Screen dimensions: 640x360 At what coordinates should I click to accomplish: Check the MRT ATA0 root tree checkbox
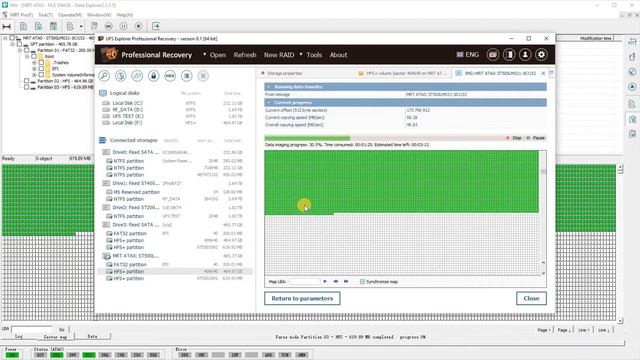pos(12,38)
